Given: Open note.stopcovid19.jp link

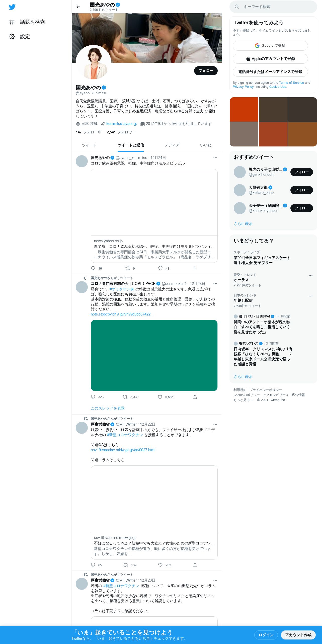Looking at the screenshot, I should pyautogui.click(x=122, y=314).
